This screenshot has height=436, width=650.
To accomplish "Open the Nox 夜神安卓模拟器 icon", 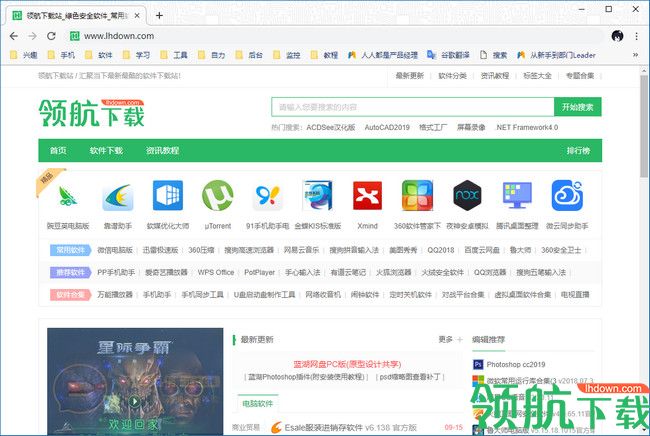I will click(x=467, y=195).
